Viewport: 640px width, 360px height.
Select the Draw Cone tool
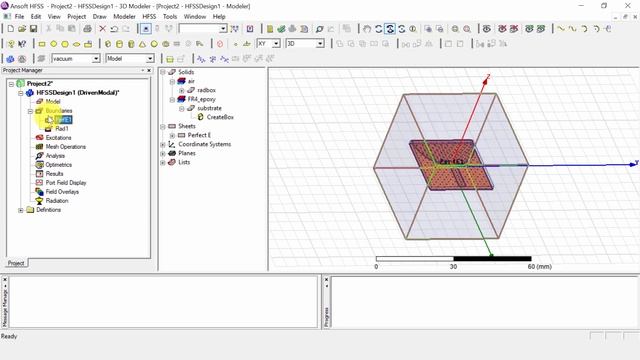point(142,44)
